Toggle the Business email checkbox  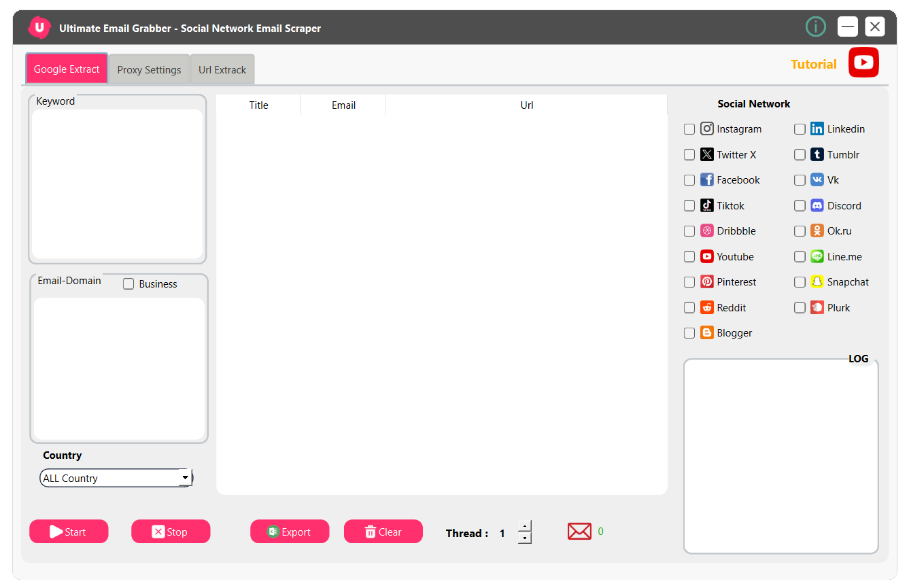coord(128,284)
